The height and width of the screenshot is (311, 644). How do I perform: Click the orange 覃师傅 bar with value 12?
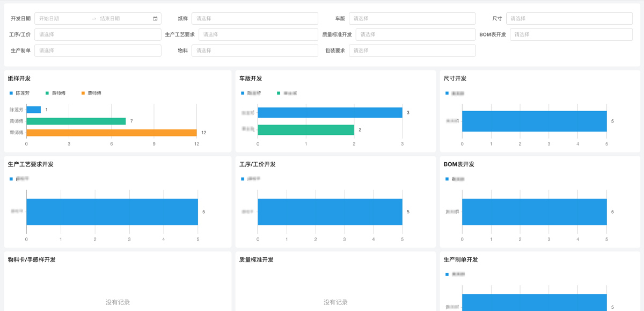(111, 133)
